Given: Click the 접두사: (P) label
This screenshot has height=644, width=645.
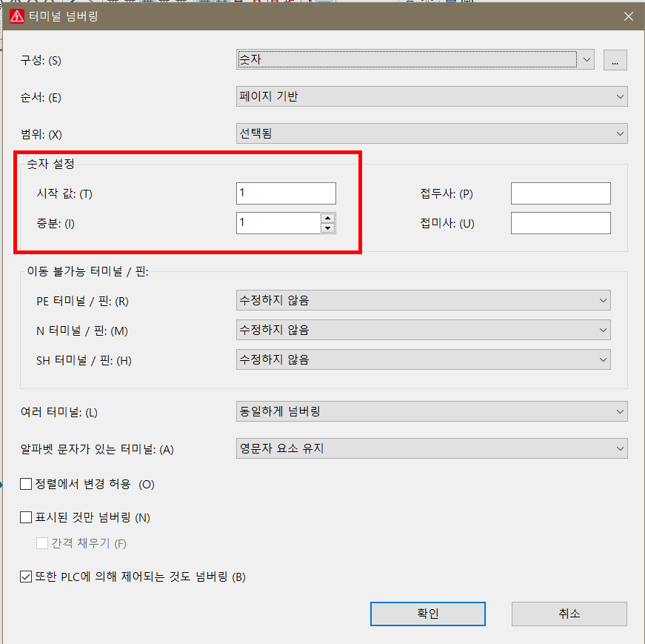Looking at the screenshot, I should [x=447, y=193].
